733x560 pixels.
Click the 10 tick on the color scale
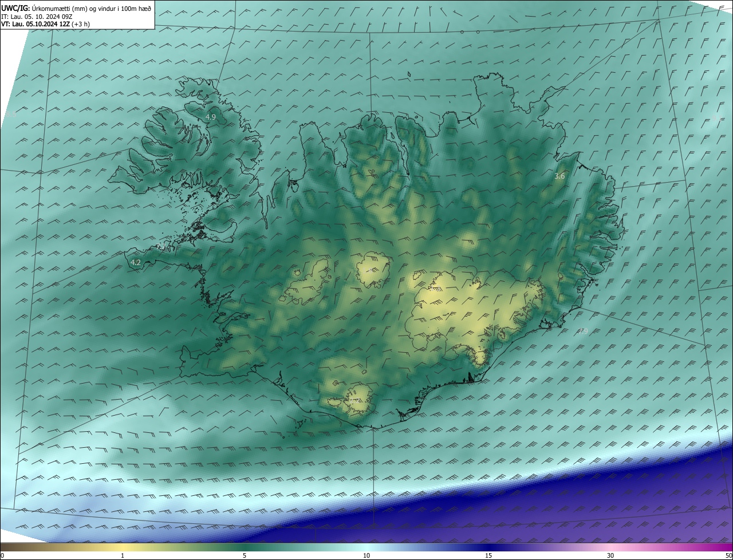pyautogui.click(x=366, y=556)
